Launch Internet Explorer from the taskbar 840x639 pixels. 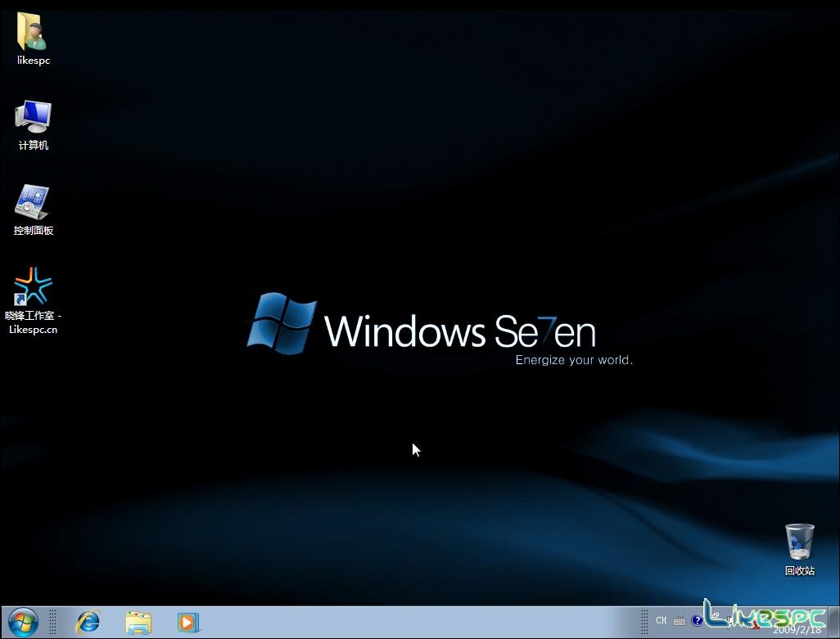[87, 622]
